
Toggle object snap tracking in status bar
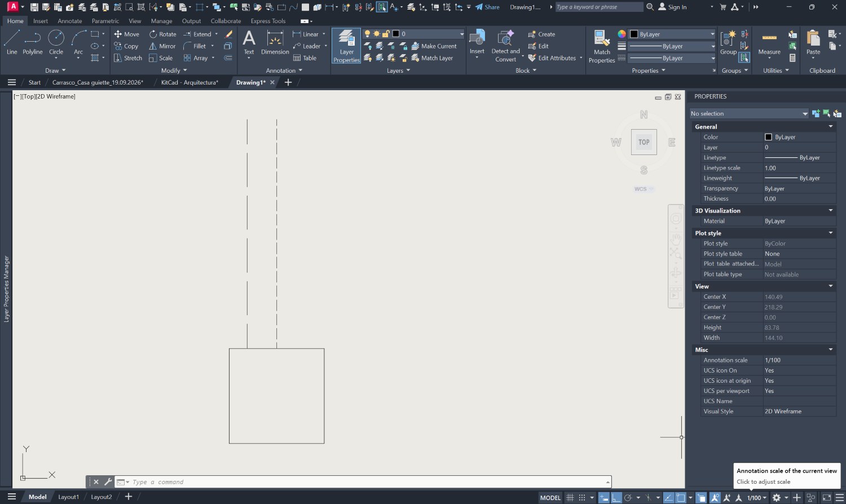coord(669,498)
